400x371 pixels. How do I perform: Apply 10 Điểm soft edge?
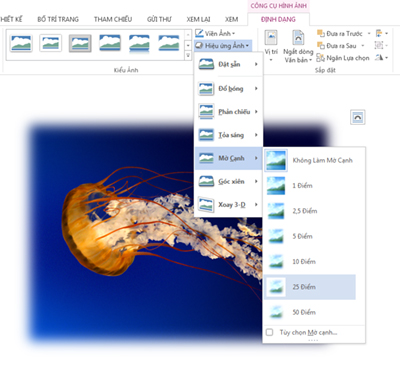tap(310, 262)
